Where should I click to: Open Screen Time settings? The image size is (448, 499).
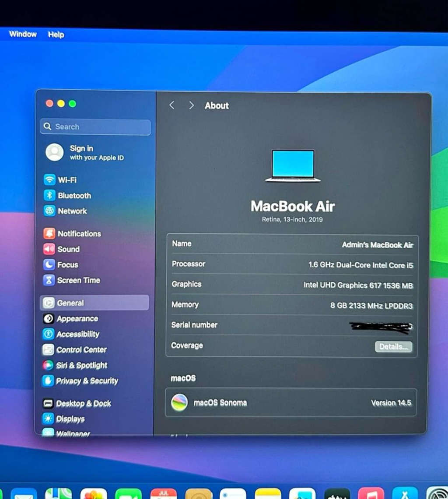click(49, 280)
